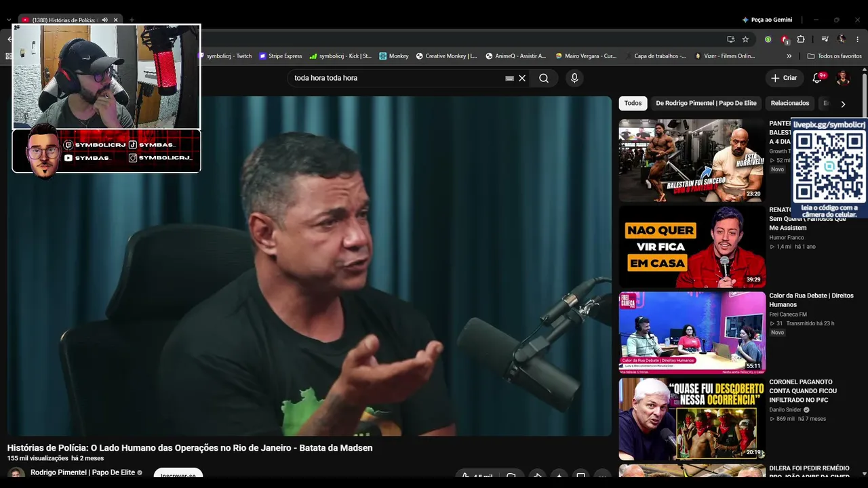This screenshot has height=488, width=868.
Task: Clear the search text with the X
Action: (x=522, y=78)
